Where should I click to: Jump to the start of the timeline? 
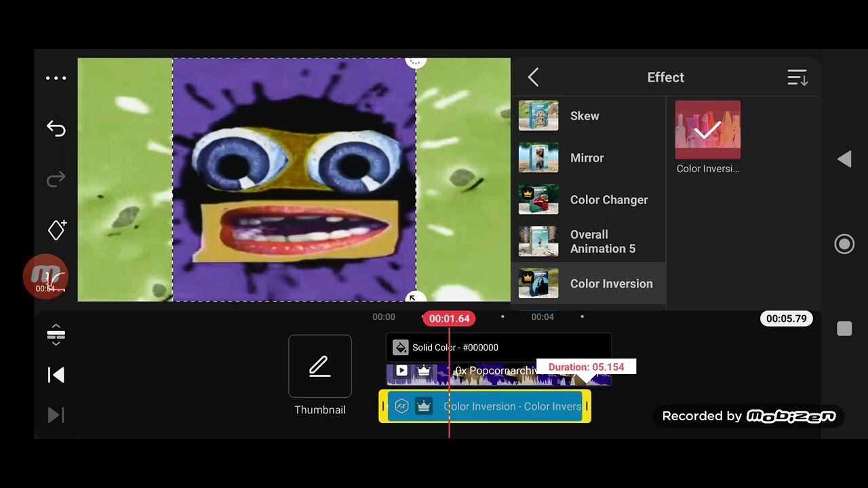tap(56, 375)
